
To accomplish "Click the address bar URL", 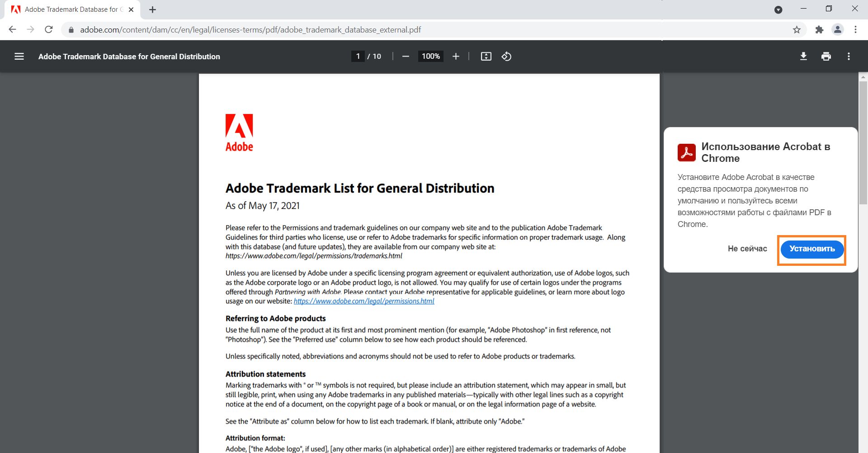I will click(x=250, y=30).
